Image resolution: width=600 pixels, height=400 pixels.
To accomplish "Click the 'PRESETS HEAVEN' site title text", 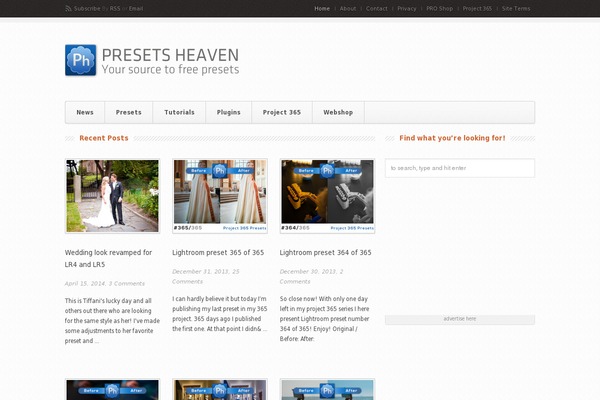I will [170, 55].
